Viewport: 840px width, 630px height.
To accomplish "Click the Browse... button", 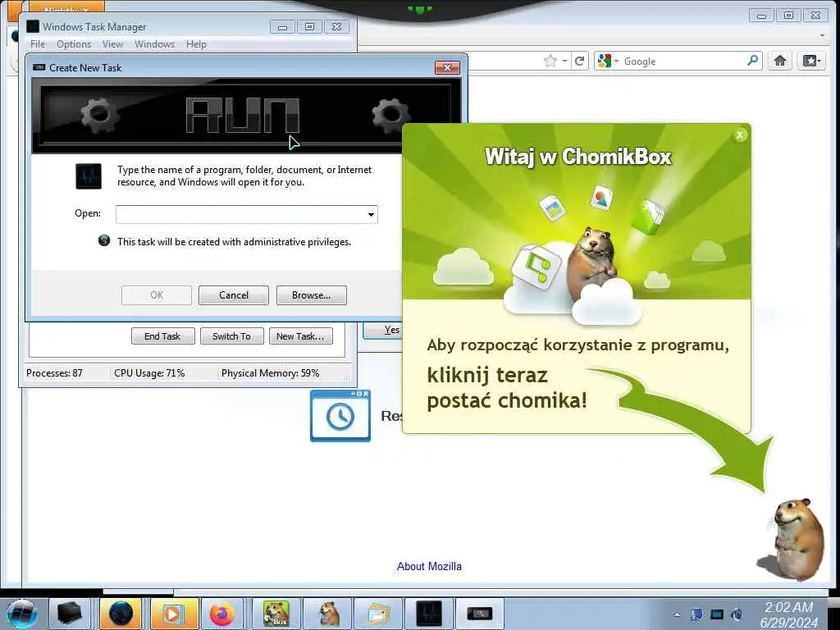I will coord(311,295).
